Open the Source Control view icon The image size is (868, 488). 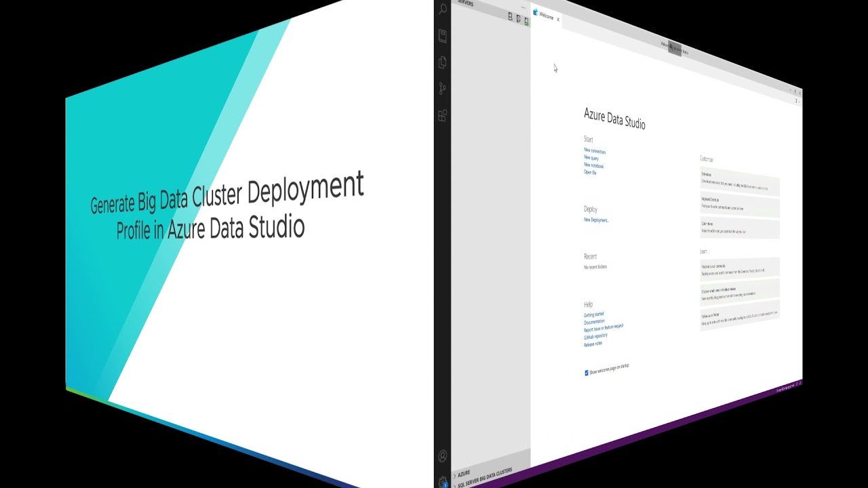tap(443, 89)
